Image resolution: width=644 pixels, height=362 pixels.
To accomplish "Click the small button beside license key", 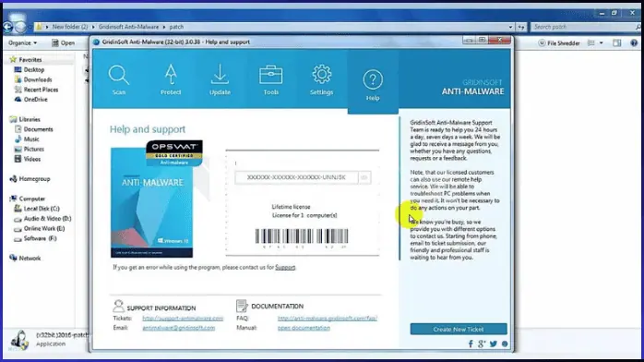I will point(364,177).
